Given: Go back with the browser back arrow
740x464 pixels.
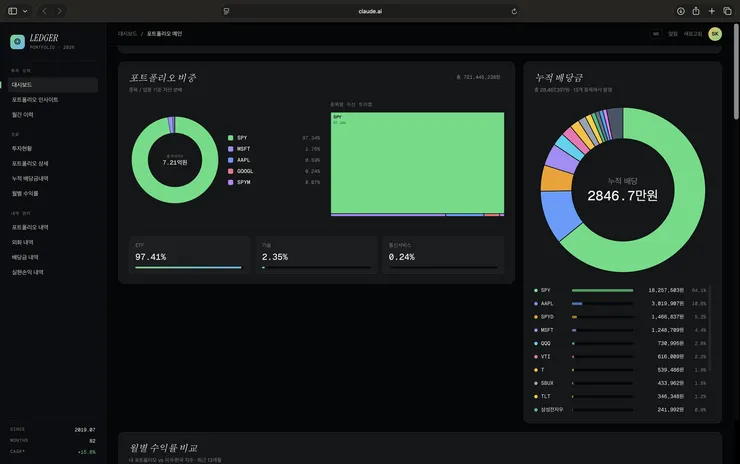Looking at the screenshot, I should (44, 11).
